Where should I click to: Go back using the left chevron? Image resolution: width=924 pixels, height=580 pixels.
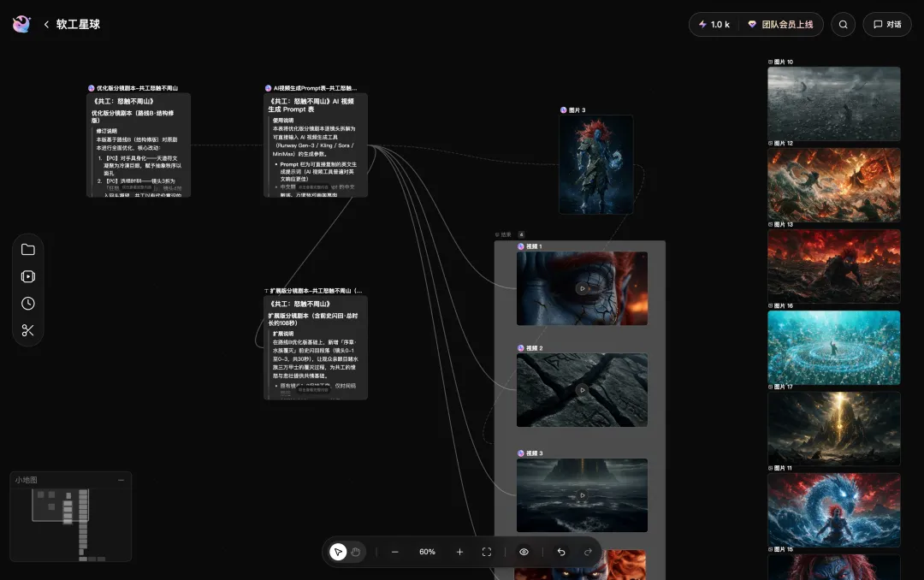click(46, 24)
